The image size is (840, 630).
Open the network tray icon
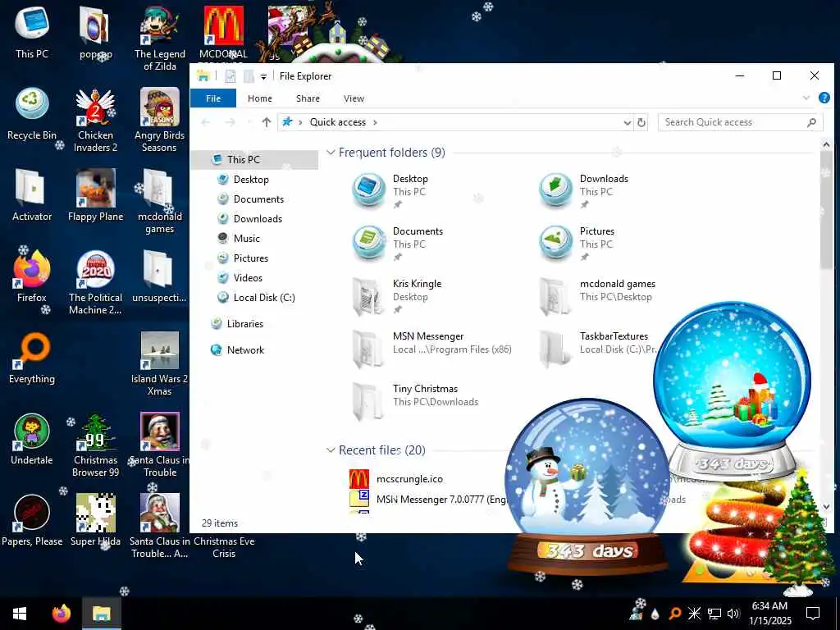pos(714,614)
